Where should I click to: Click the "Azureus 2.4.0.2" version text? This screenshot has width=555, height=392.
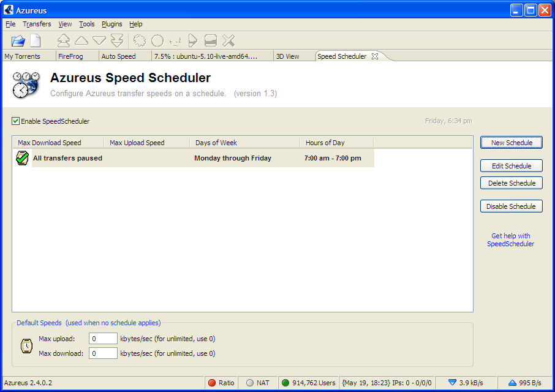tap(28, 383)
